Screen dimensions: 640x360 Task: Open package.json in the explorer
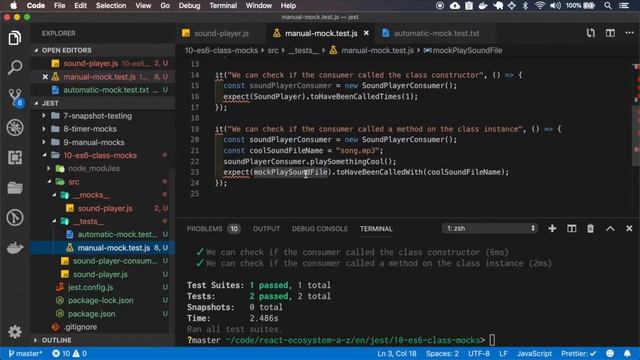click(91, 314)
